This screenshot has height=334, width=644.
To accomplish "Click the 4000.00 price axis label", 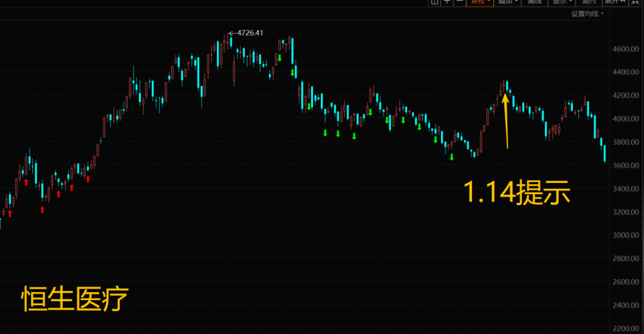I will pos(626,119).
